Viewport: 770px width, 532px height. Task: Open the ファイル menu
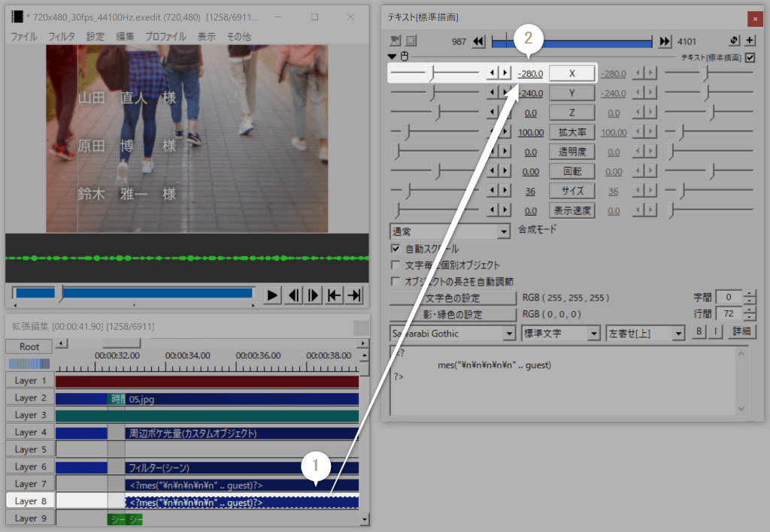click(23, 36)
